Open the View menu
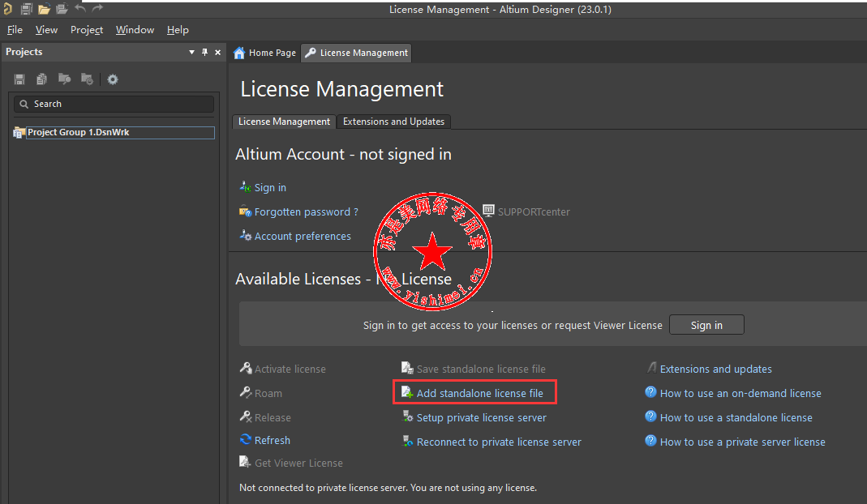Screen dimensions: 867x504 (46, 30)
